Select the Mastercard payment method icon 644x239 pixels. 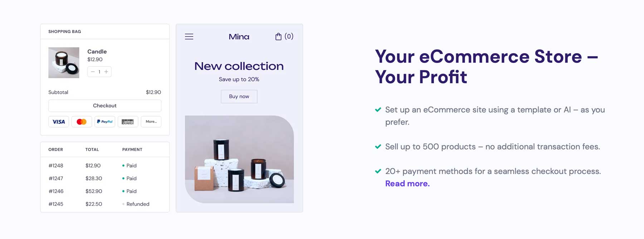tap(82, 121)
